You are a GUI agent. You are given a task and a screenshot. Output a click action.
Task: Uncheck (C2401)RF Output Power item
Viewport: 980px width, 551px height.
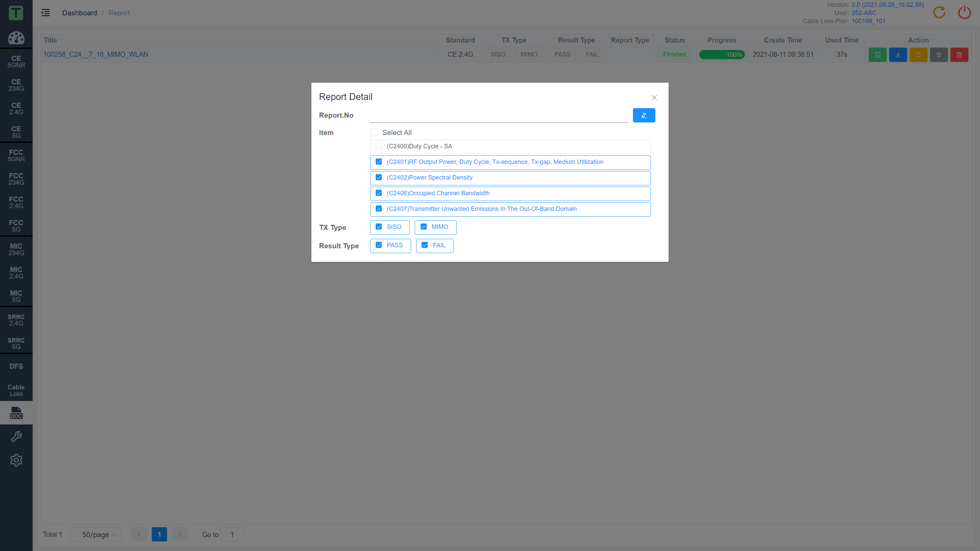[x=378, y=162]
